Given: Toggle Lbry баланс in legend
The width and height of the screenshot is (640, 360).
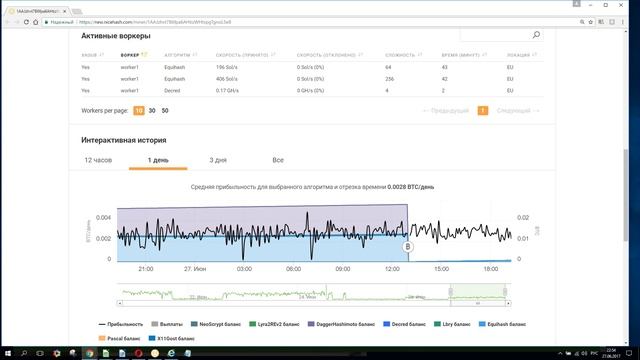Looking at the screenshot, I should 452,324.
